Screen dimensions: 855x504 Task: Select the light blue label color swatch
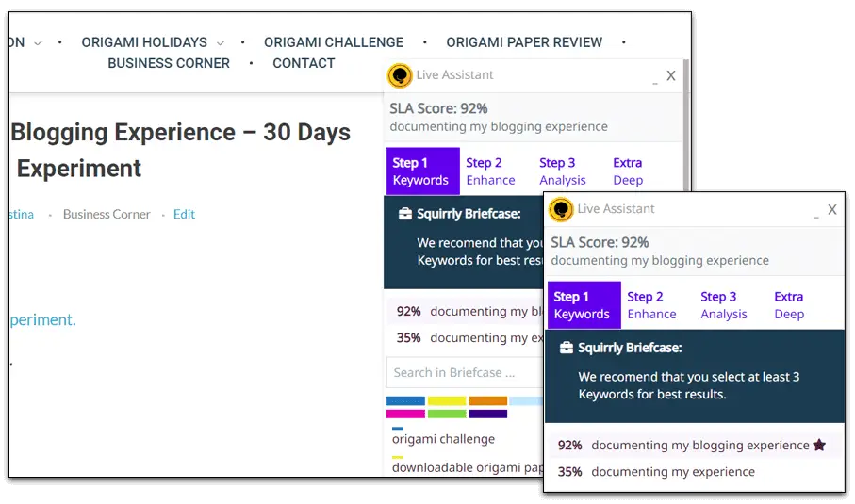526,401
